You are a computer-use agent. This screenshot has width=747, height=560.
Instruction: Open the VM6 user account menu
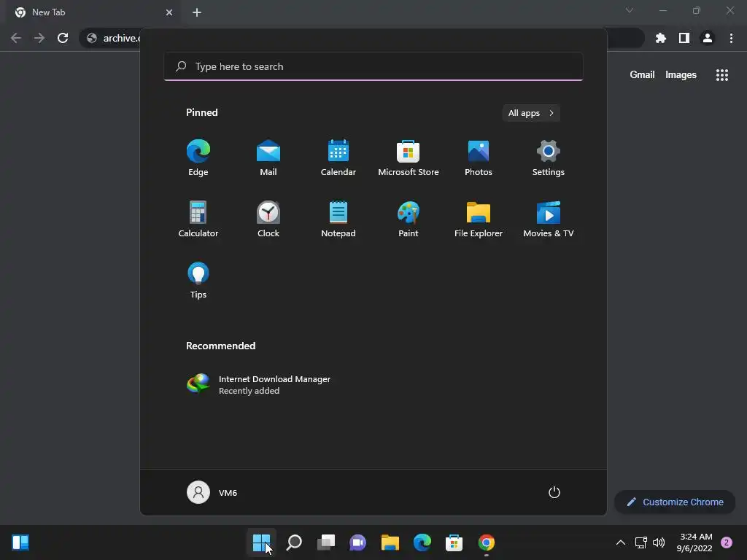(x=212, y=492)
